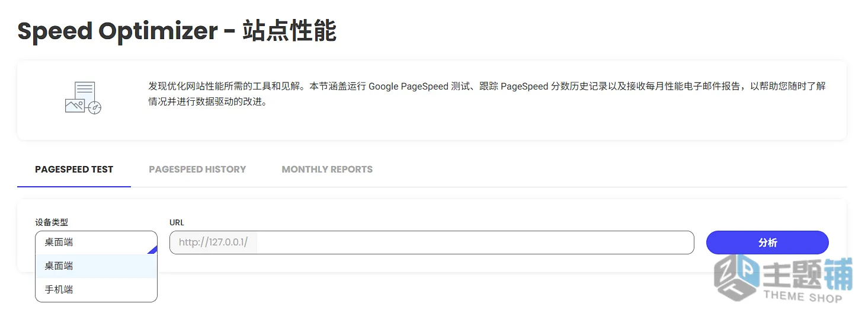Click the URL label above the input
Viewport: 868px width, 319px height.
click(177, 222)
